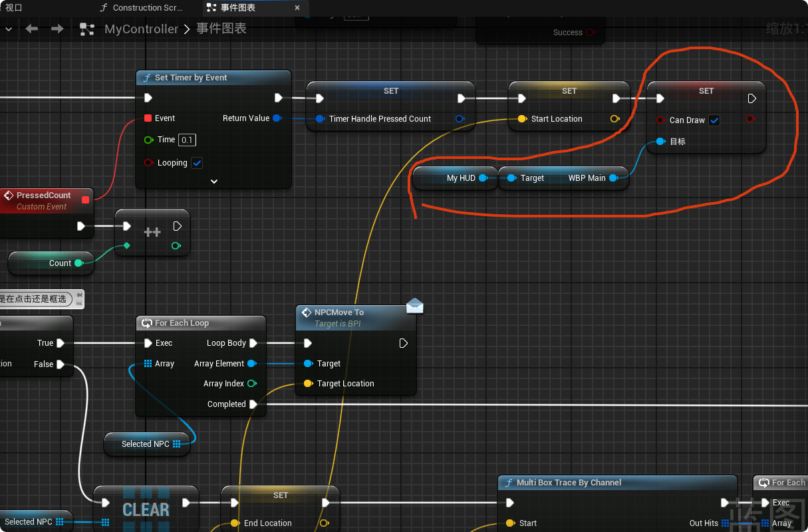Close the 事件图表 tab
The width and height of the screenshot is (808, 532).
[297, 8]
